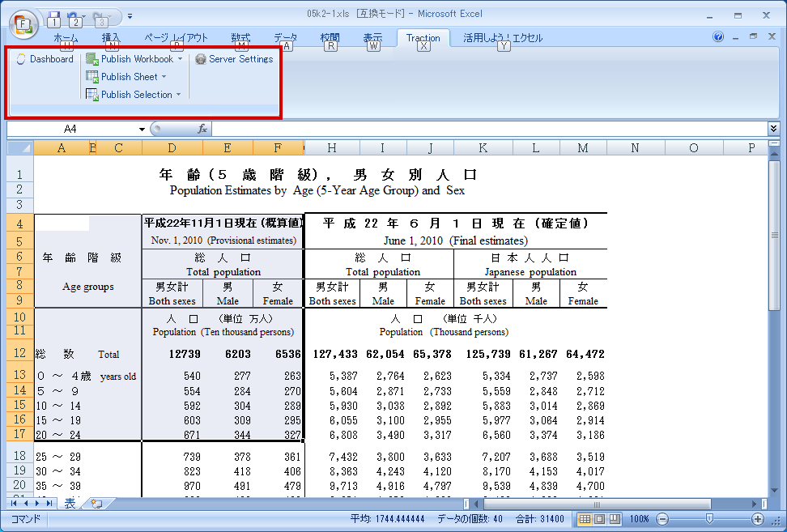Click the 'June 1, 2010 (Final estimates)' cell
The height and width of the screenshot is (532, 787).
[456, 240]
